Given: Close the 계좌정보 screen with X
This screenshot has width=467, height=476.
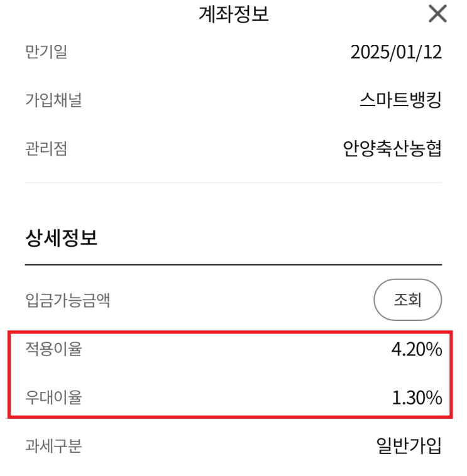Looking at the screenshot, I should 437,14.
